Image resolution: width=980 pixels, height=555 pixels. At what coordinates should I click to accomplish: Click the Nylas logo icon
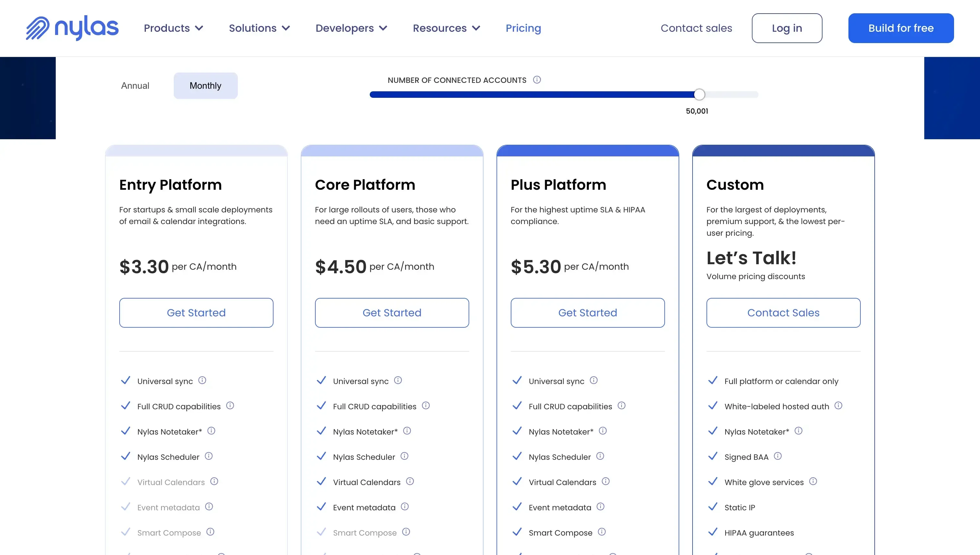pyautogui.click(x=38, y=28)
